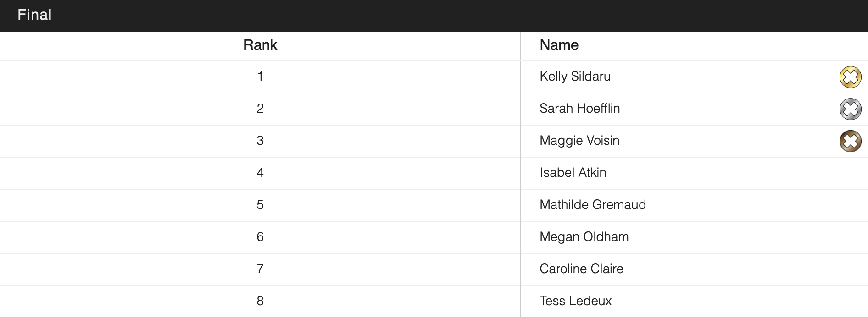Screen dimensions: 868x318
Task: Click the Rank column header
Action: (260, 45)
